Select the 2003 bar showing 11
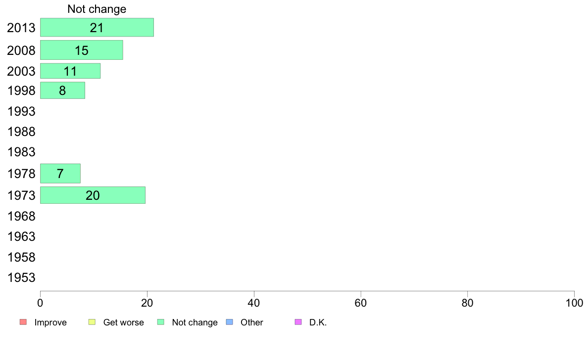Viewport: 588px width, 364px height. (70, 71)
